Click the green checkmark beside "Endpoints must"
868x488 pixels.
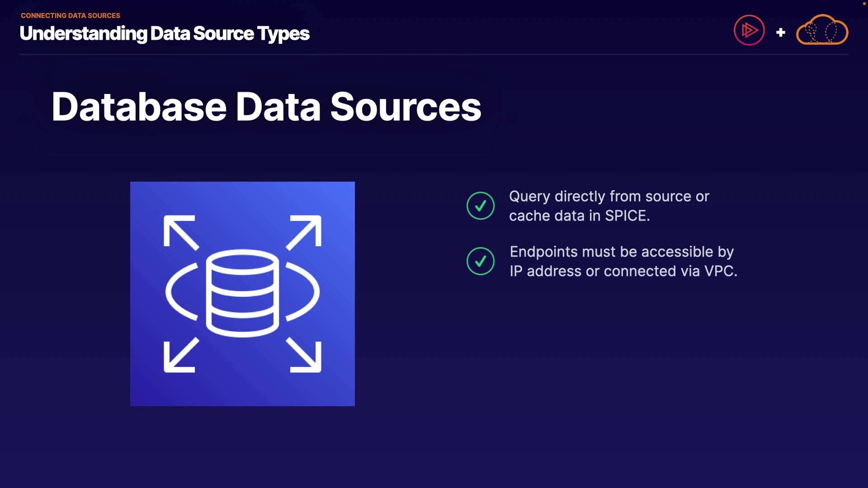click(481, 261)
